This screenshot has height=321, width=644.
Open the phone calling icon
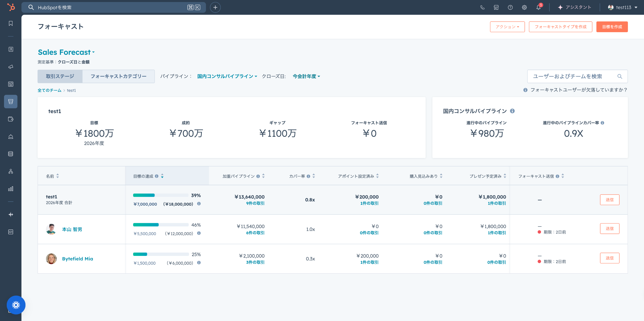coord(482,7)
